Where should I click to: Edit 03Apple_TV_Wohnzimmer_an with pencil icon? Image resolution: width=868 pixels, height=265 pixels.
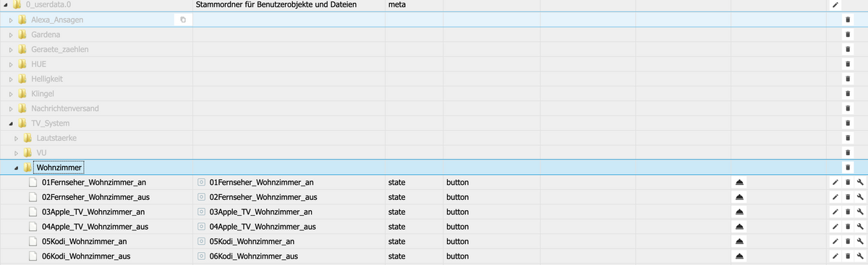click(835, 212)
